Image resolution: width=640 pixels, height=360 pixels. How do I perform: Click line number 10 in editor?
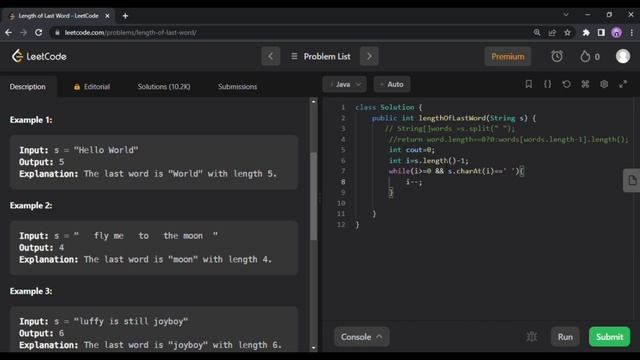coord(341,203)
